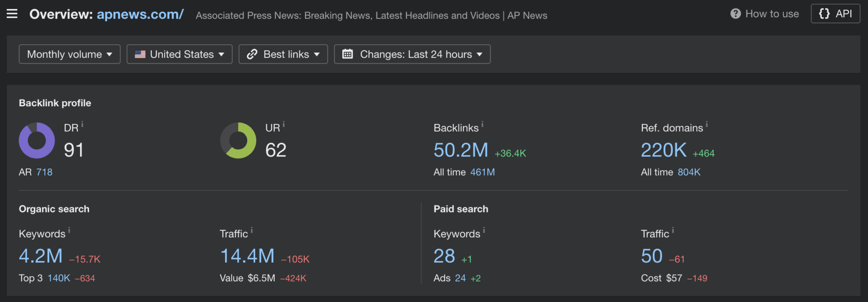
Task: Click the chain link icon
Action: point(252,54)
